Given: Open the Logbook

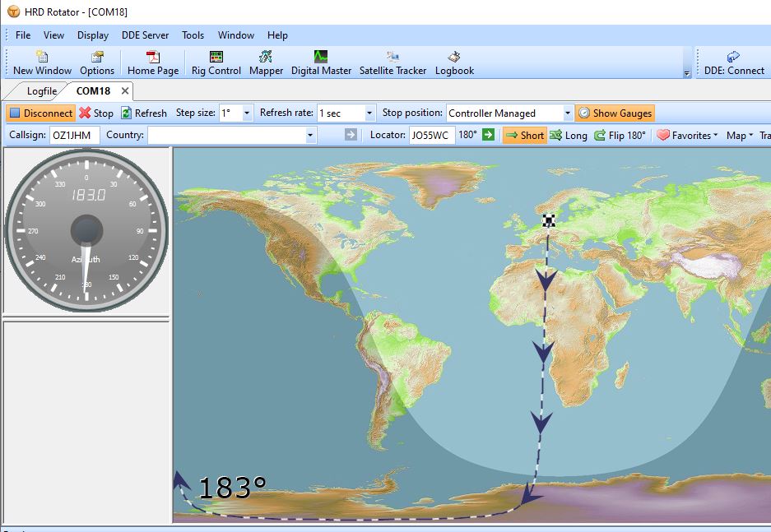Looking at the screenshot, I should [454, 62].
